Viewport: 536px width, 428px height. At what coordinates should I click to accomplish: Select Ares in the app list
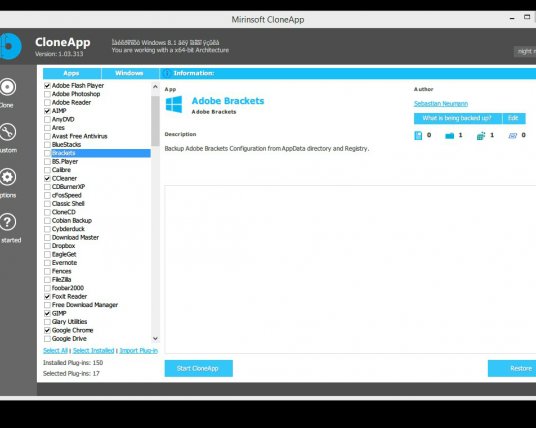(58, 128)
